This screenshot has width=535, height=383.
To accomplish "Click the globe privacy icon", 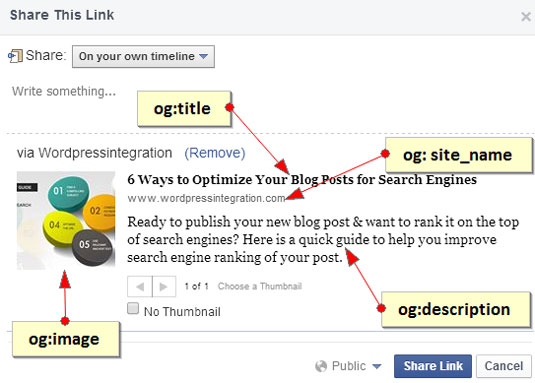I will [x=321, y=366].
